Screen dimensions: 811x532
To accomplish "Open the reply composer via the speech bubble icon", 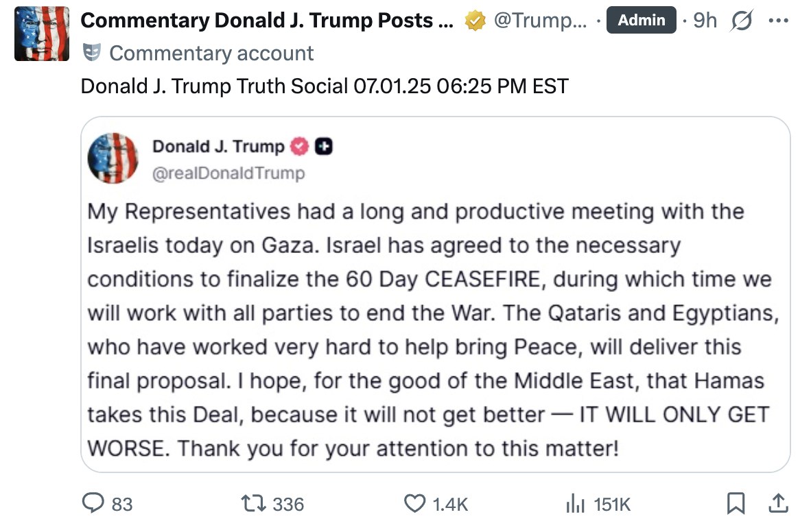I will pyautogui.click(x=95, y=504).
